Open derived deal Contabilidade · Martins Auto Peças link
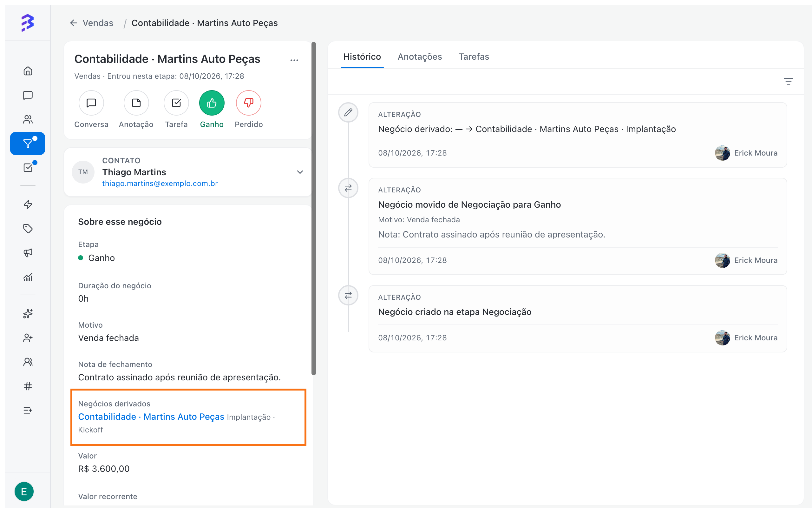Viewport: 812px width, 508px height. coord(151,417)
